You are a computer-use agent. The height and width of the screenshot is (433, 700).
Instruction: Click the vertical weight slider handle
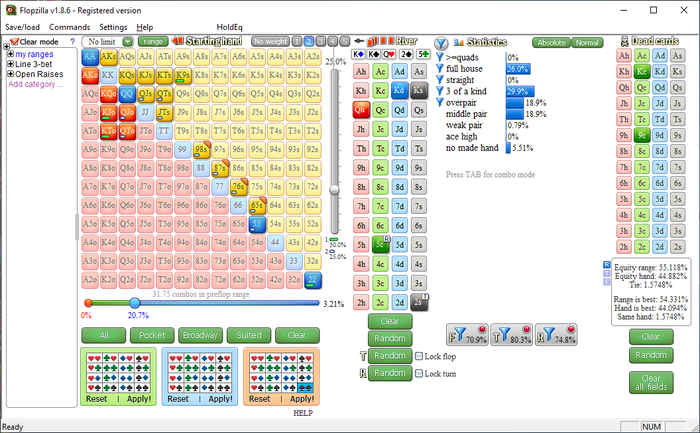click(334, 190)
